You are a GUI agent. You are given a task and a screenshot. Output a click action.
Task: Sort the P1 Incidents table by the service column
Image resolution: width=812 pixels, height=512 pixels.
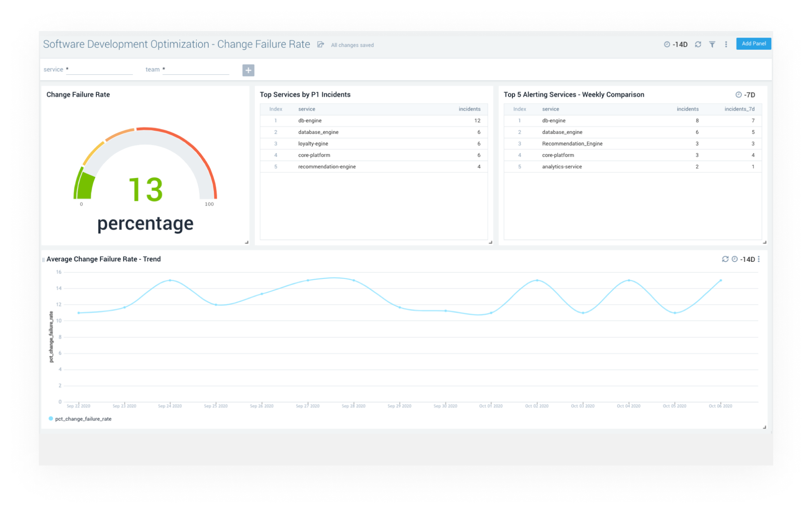click(x=307, y=109)
